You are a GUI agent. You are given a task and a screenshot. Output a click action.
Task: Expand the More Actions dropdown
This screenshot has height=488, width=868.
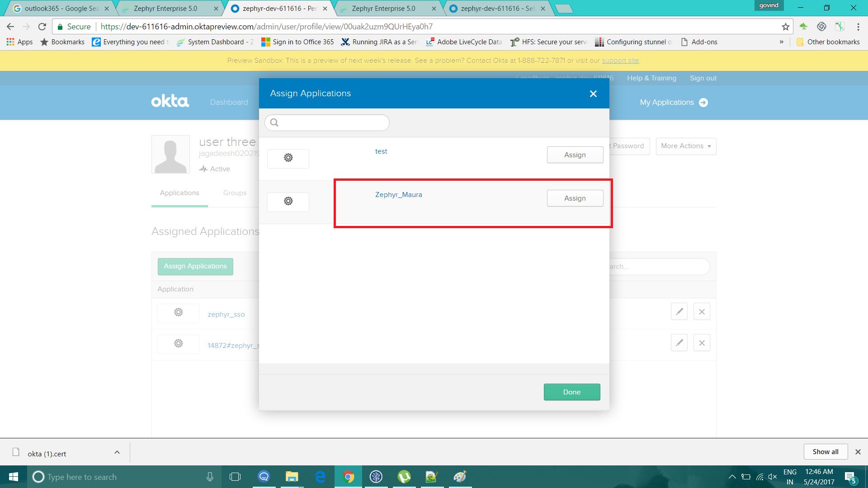coord(686,146)
